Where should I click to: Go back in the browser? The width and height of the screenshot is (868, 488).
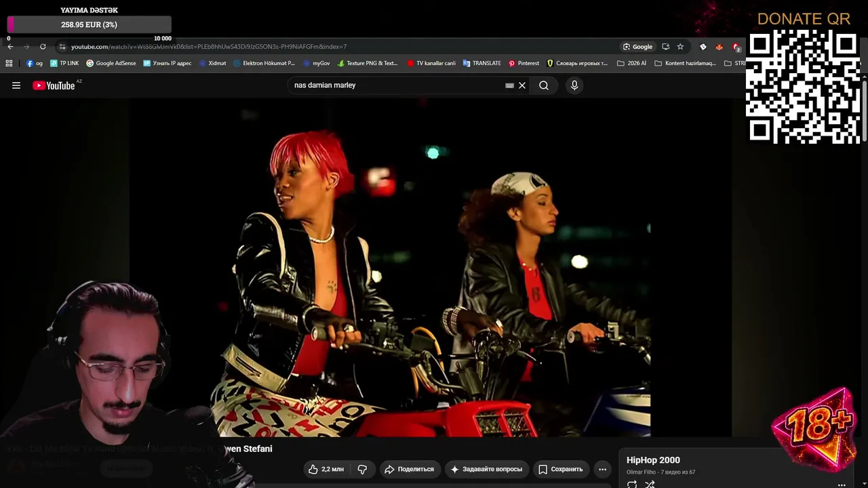[10, 47]
